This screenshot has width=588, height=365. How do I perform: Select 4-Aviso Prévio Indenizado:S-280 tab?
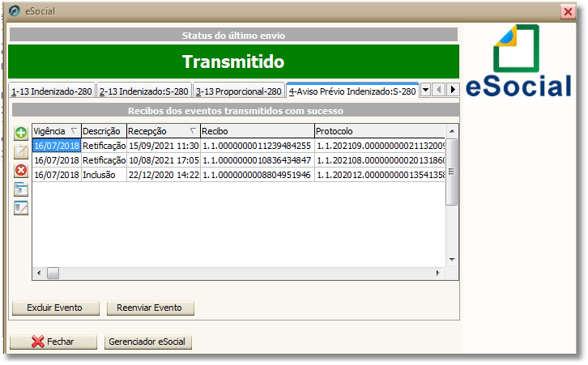[352, 91]
